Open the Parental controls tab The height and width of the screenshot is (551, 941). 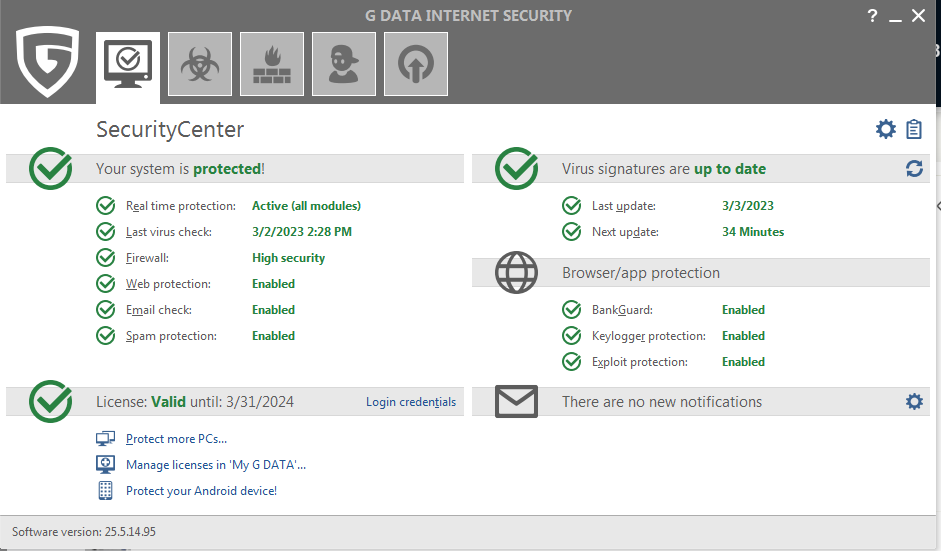tap(344, 65)
